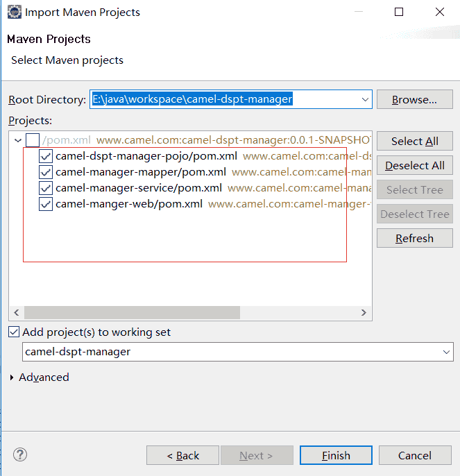The height and width of the screenshot is (476, 460).
Task: Uncheck camel-manager-service/pom.xml checkbox
Action: tap(46, 188)
